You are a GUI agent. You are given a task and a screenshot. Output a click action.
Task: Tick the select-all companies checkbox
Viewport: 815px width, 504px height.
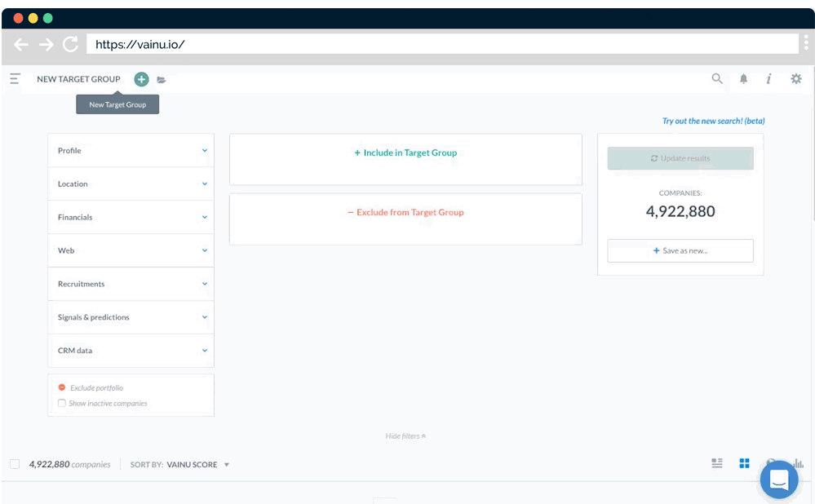pos(15,464)
